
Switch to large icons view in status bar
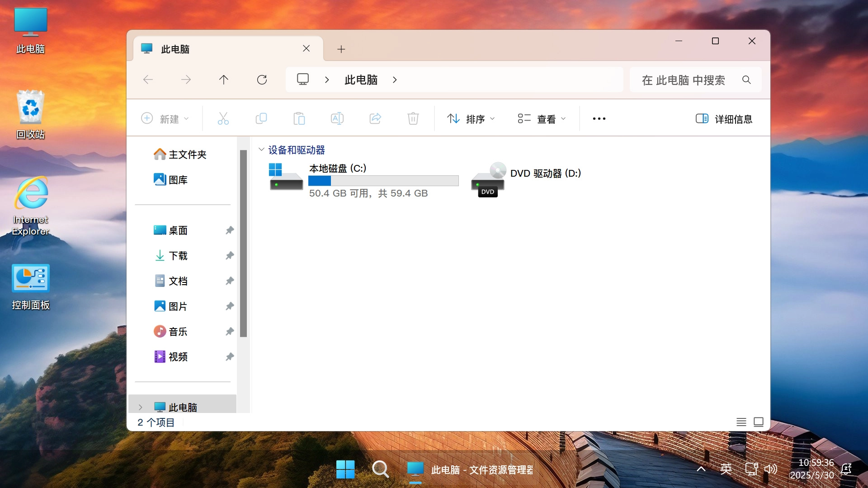(759, 422)
